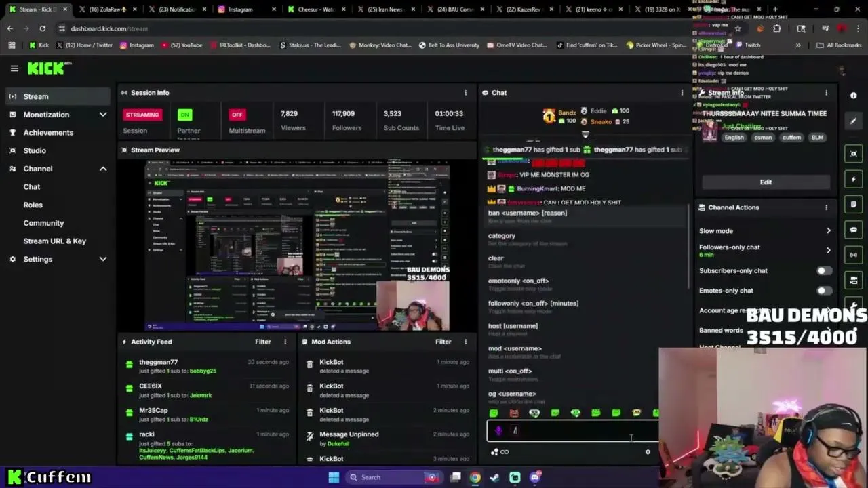Expand the chat leaderboard down arrow
Viewport: 868px width, 488px height.
[585, 134]
